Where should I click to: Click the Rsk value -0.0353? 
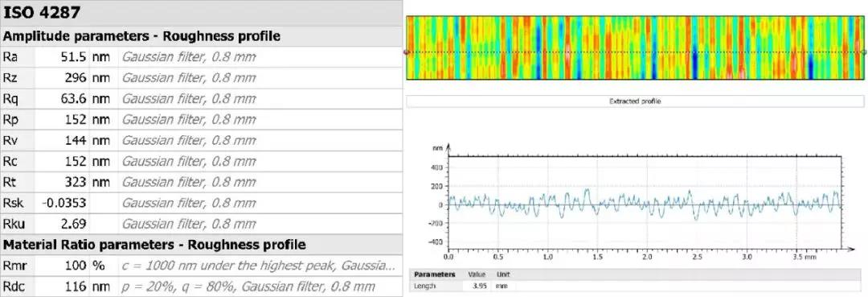coord(64,203)
